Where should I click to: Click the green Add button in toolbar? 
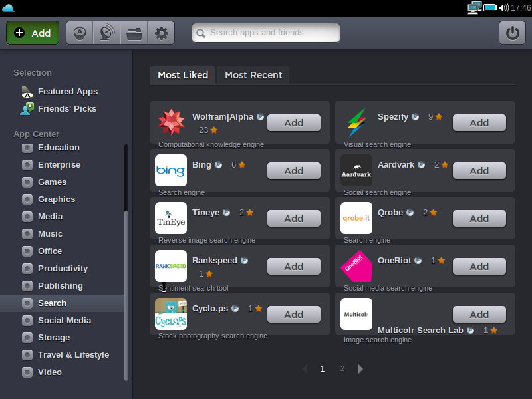[x=33, y=33]
